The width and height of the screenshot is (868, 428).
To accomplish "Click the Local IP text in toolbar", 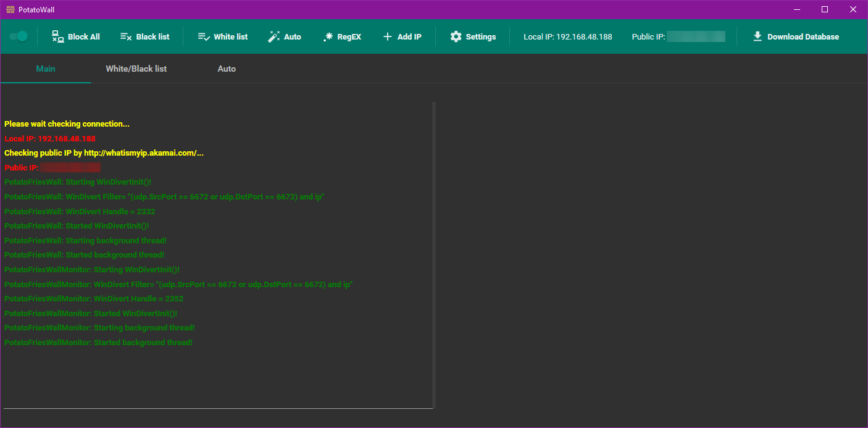I will (x=568, y=36).
